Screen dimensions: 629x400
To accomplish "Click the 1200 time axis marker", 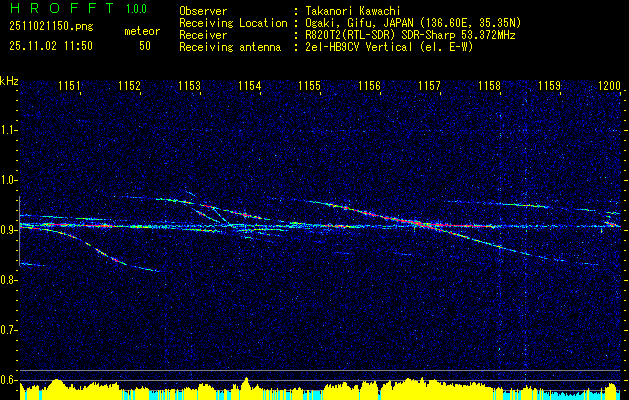I will [x=609, y=85].
